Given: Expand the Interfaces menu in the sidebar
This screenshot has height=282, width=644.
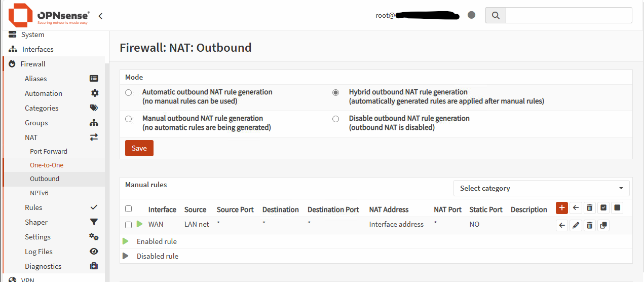Looking at the screenshot, I should click(x=37, y=49).
